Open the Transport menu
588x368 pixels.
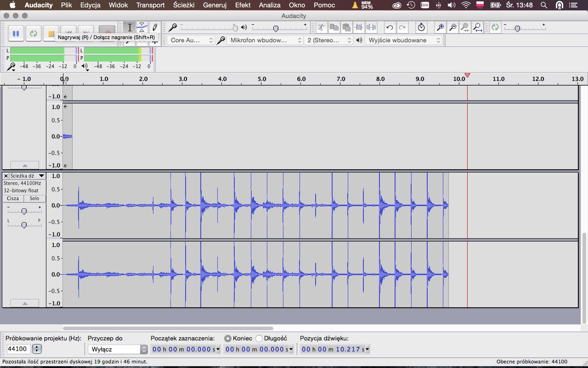pyautogui.click(x=150, y=5)
